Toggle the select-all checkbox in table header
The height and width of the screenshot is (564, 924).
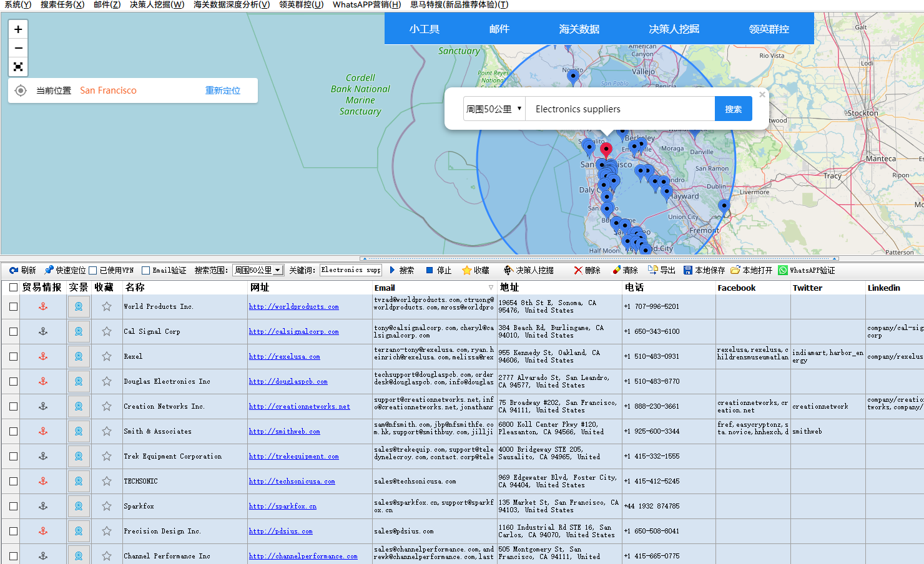pos(13,288)
